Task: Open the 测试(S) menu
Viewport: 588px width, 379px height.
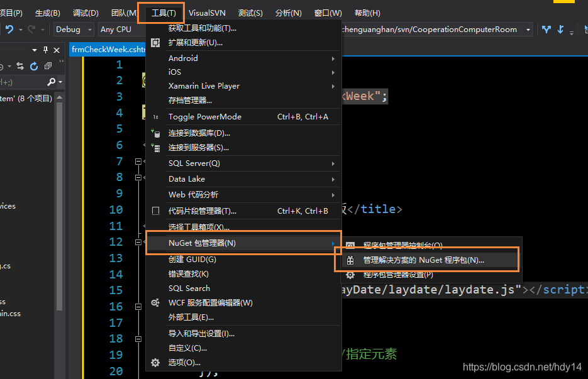Action: pos(250,13)
